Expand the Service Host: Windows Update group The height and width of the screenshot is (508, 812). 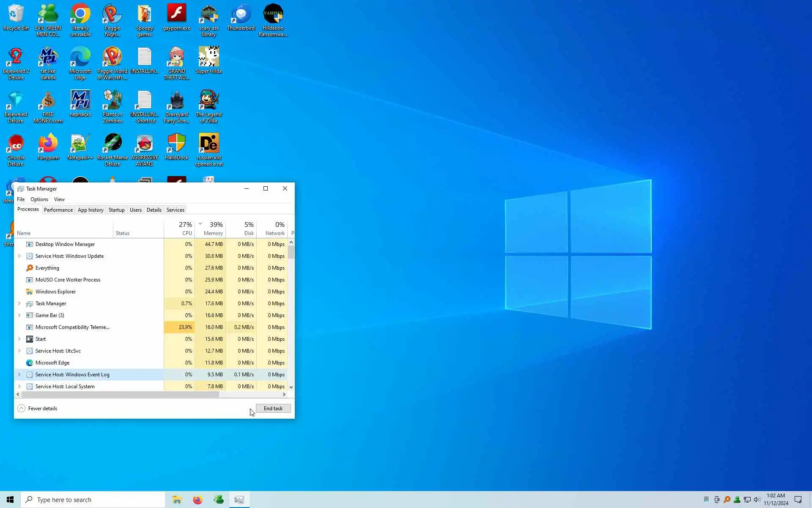[x=19, y=256]
